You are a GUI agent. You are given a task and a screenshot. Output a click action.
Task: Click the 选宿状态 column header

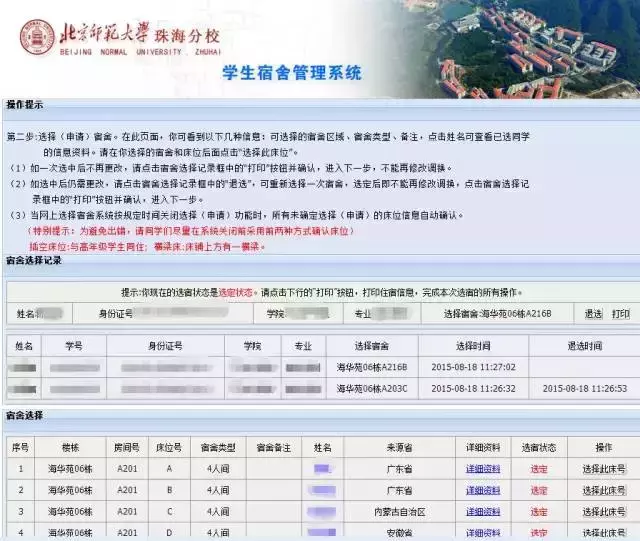539,447
